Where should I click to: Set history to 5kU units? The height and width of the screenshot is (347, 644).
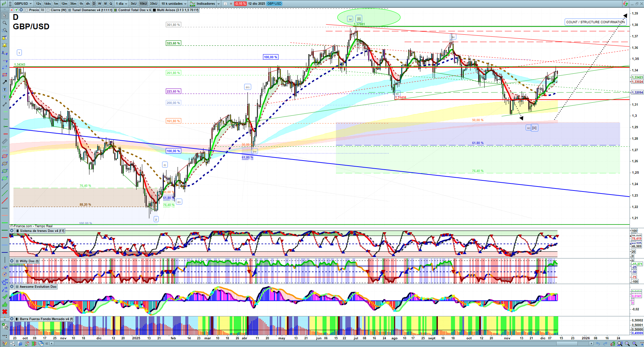click(x=134, y=4)
